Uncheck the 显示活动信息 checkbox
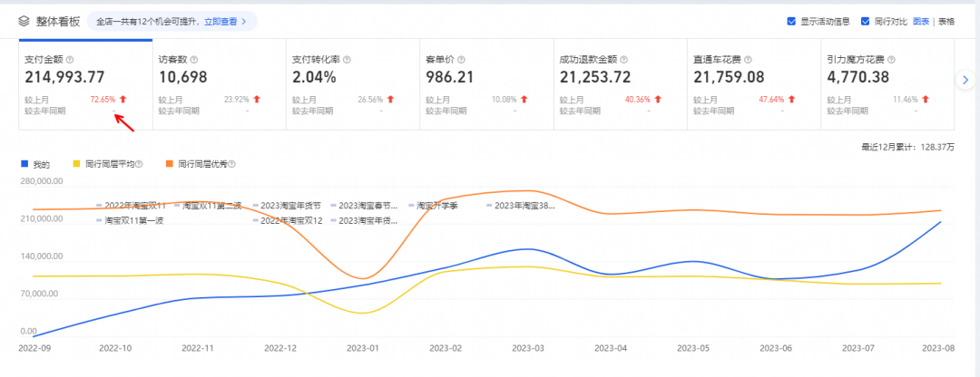 (x=792, y=21)
